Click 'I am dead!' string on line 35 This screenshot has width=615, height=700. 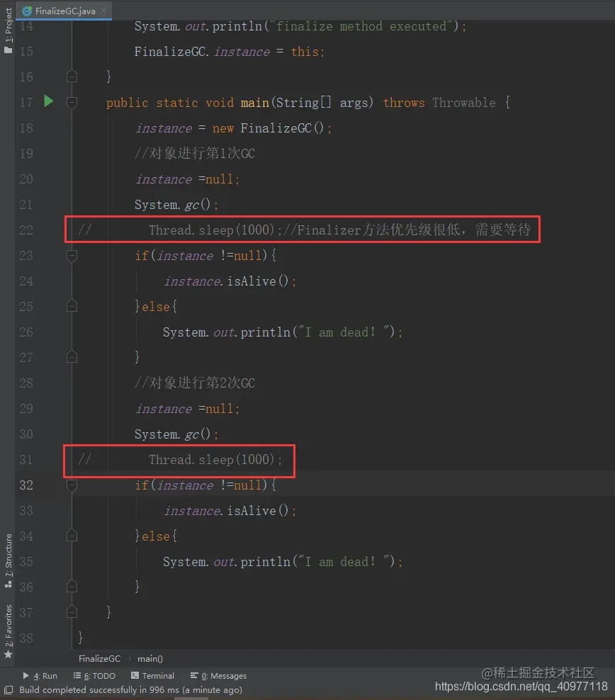coord(344,562)
